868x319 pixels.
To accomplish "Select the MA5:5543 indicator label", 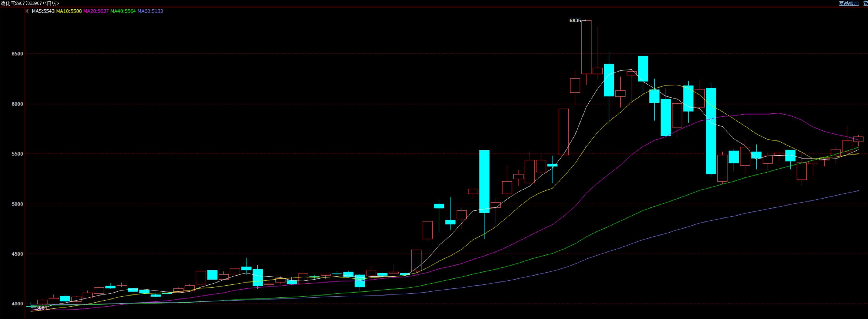I will click(x=43, y=11).
